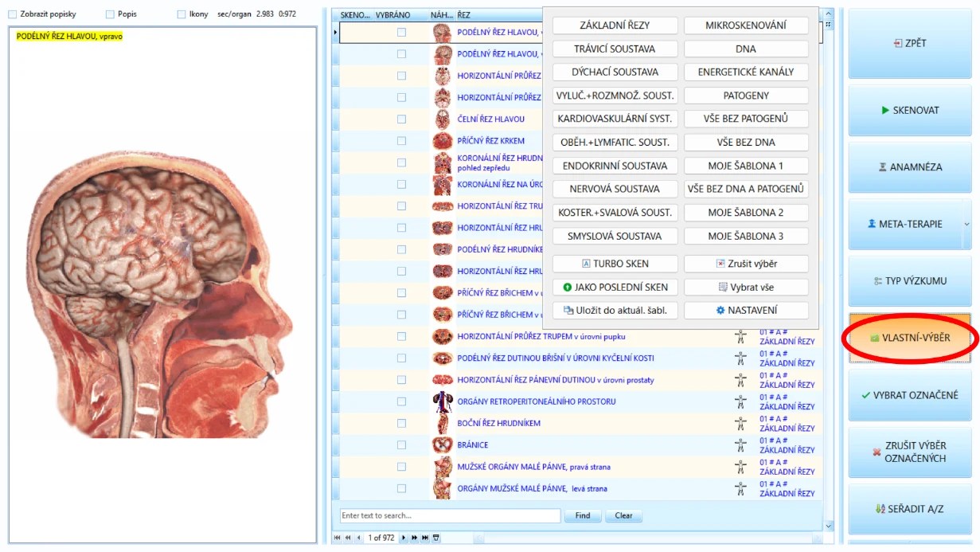Viewport: 980px width, 552px height.
Task: Start scanning with the SKENOVAT button
Action: pyautogui.click(x=910, y=110)
